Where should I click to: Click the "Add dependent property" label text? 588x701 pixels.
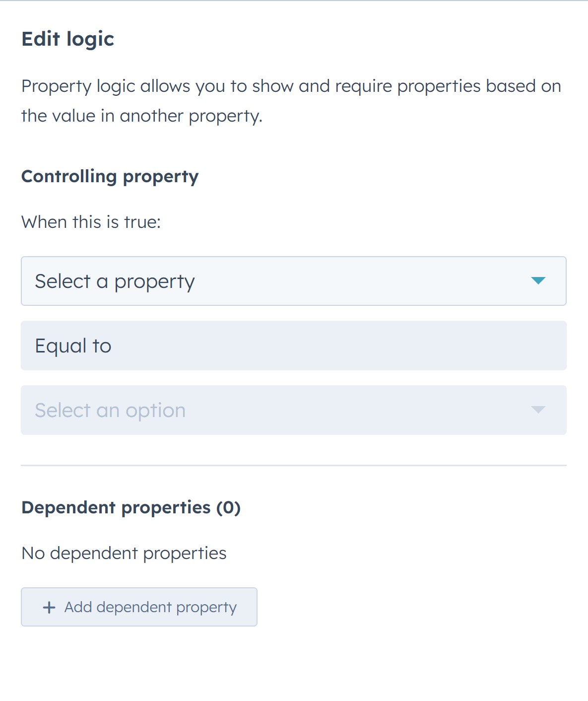click(x=150, y=607)
